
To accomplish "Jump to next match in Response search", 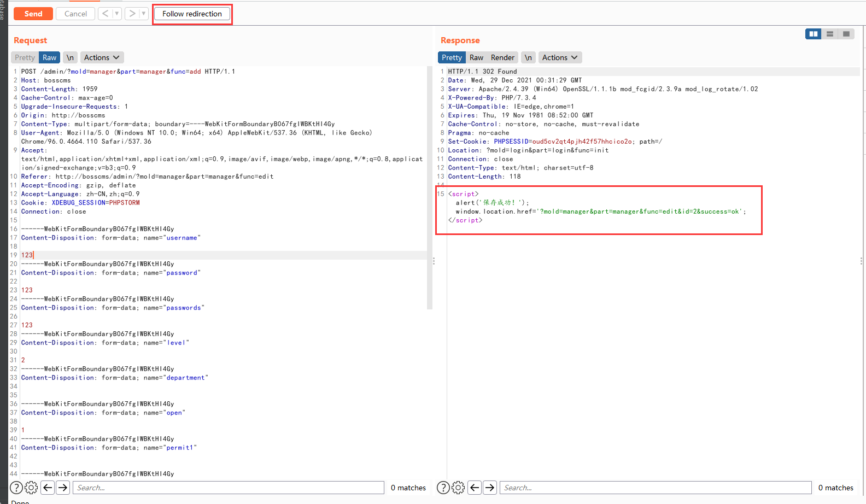I will coord(490,488).
